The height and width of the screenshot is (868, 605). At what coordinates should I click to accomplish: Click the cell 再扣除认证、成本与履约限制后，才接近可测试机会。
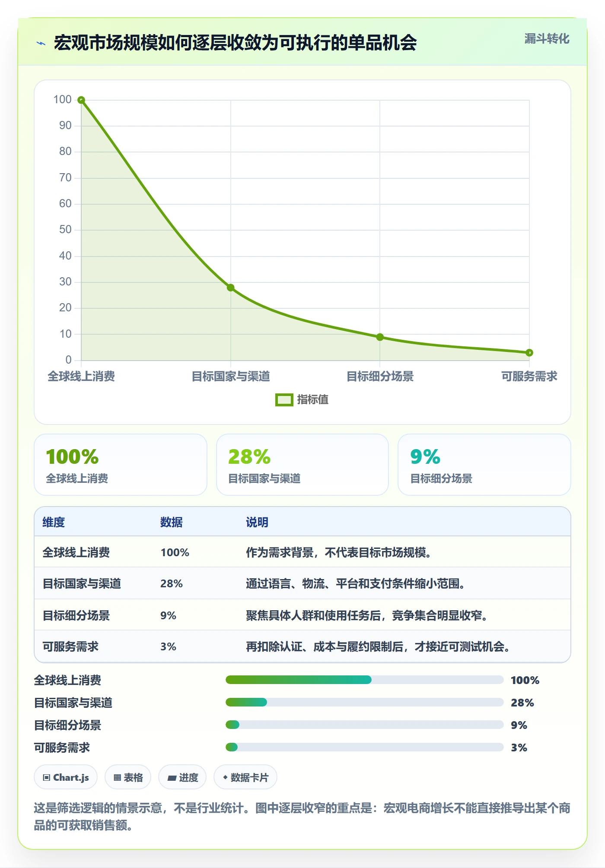[378, 646]
